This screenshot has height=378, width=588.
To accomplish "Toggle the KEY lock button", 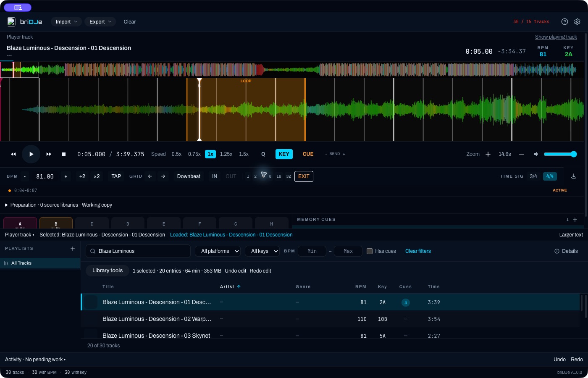I will tap(284, 154).
